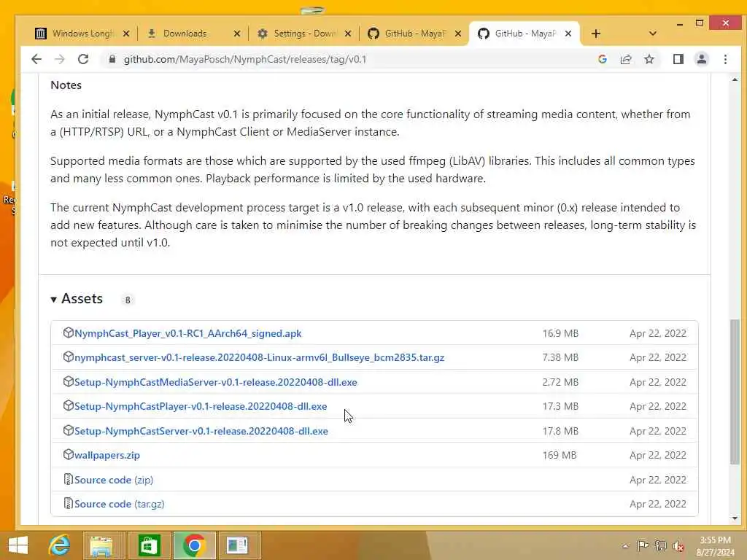
Task: Reload the current GitHub page
Action: (83, 59)
